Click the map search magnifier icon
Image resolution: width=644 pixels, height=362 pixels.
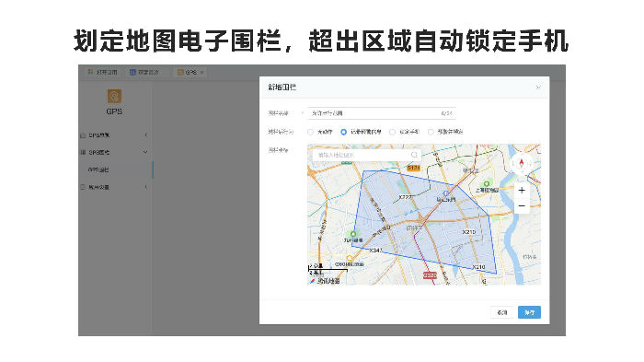[x=414, y=155]
